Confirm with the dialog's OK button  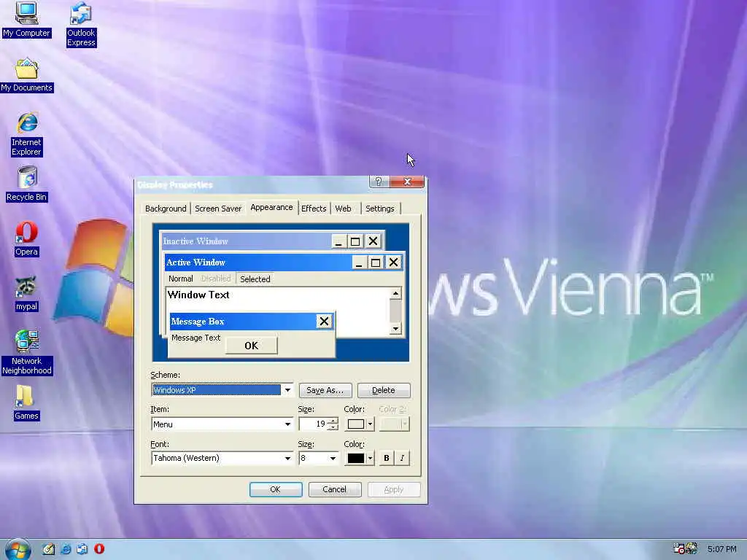pos(276,489)
